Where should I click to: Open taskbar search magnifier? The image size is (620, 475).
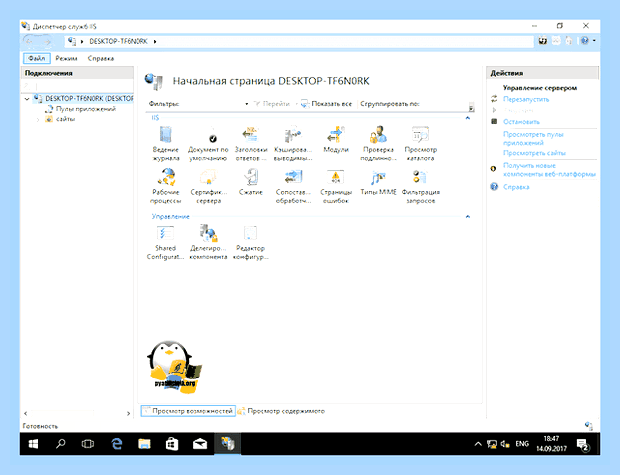pyautogui.click(x=60, y=444)
